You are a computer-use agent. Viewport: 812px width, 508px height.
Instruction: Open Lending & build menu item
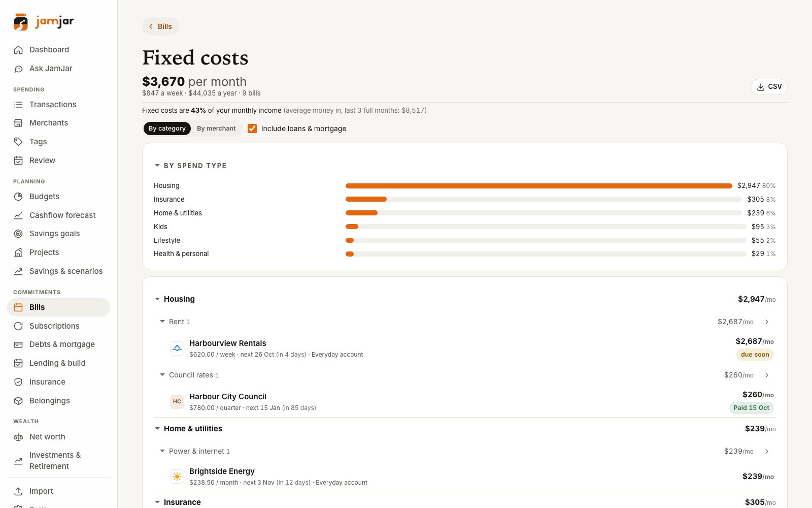[x=58, y=363]
